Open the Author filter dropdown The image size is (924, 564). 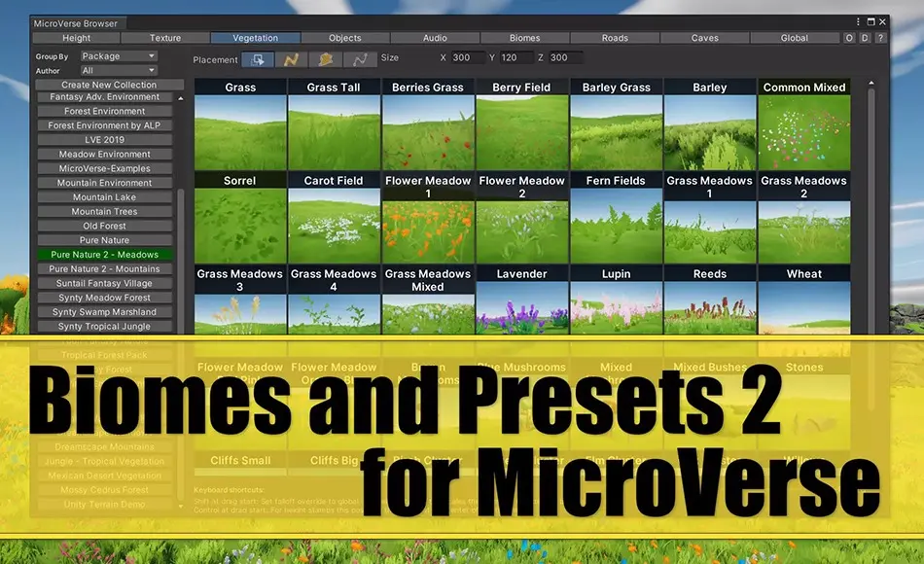pyautogui.click(x=119, y=68)
